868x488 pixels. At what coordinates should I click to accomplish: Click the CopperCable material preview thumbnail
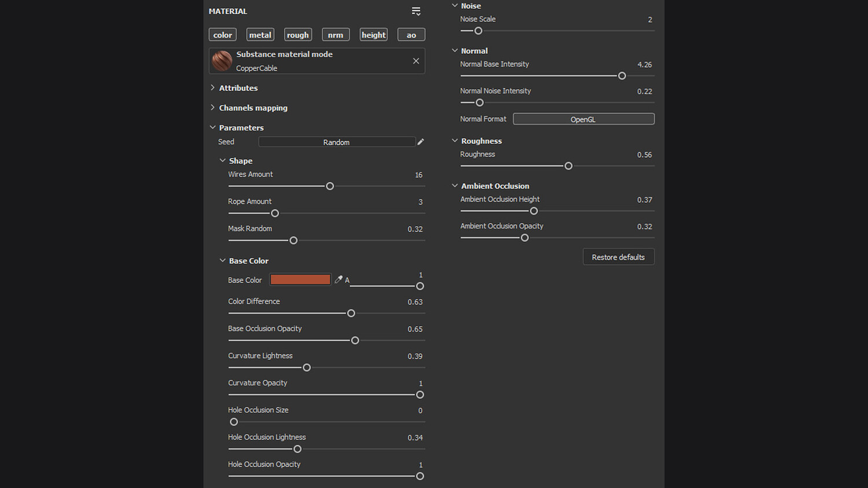pyautogui.click(x=222, y=61)
